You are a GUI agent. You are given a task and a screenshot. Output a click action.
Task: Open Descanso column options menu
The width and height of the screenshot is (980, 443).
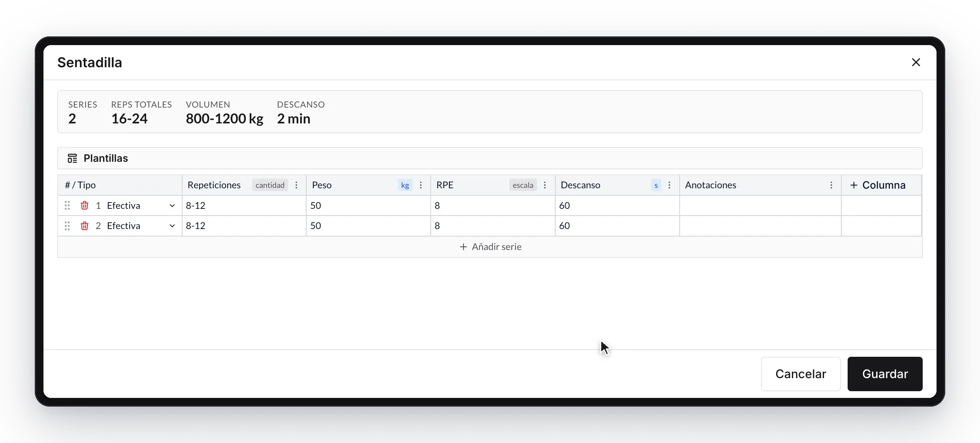coord(669,185)
